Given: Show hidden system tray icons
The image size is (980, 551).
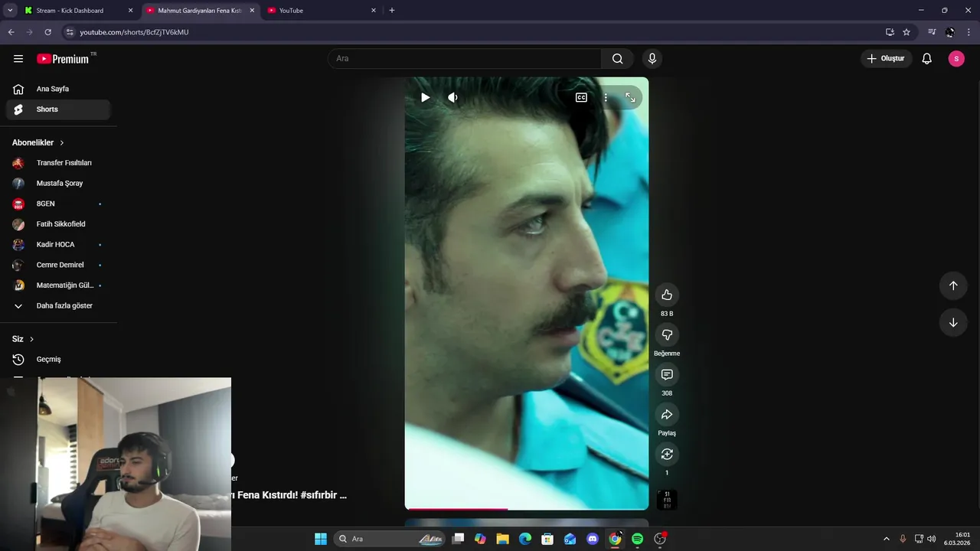Looking at the screenshot, I should pyautogui.click(x=887, y=539).
